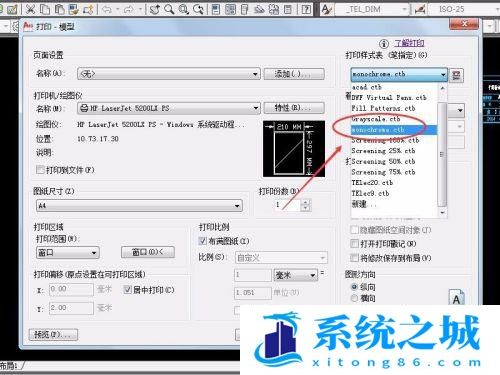Choose Screening 50%.ctb from the list
The image size is (500, 375).
pyautogui.click(x=394, y=162)
